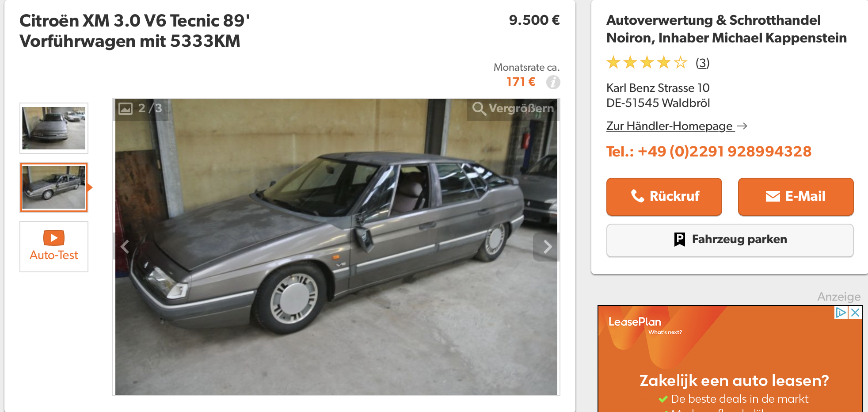The image size is (868, 412).
Task: Click the monthly rate info icon
Action: coord(553,82)
